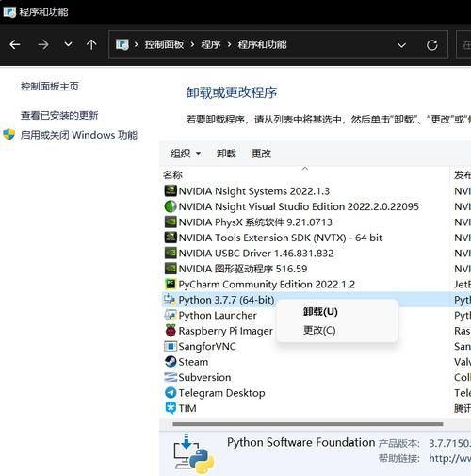Go up one folder level arrow
The height and width of the screenshot is (476, 471).
tap(91, 44)
